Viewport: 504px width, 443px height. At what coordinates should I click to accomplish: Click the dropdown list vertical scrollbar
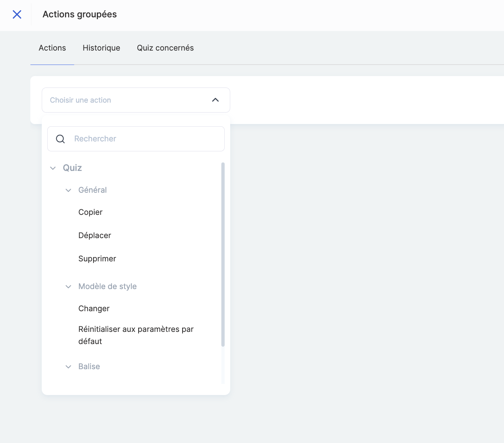[223, 254]
